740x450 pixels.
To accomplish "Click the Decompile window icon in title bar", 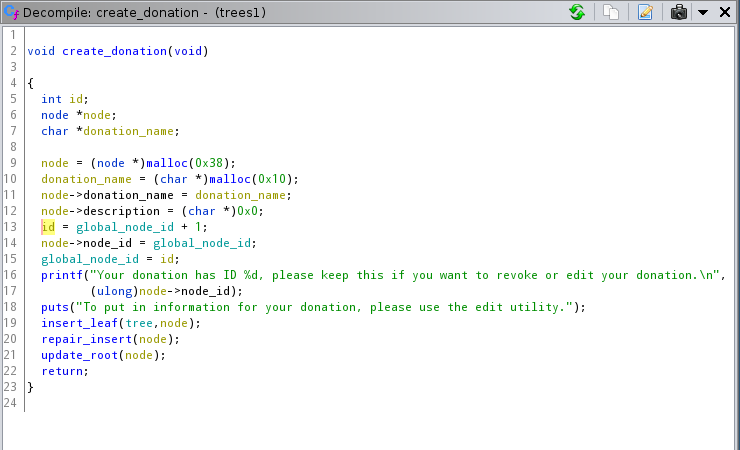I will tap(11, 12).
